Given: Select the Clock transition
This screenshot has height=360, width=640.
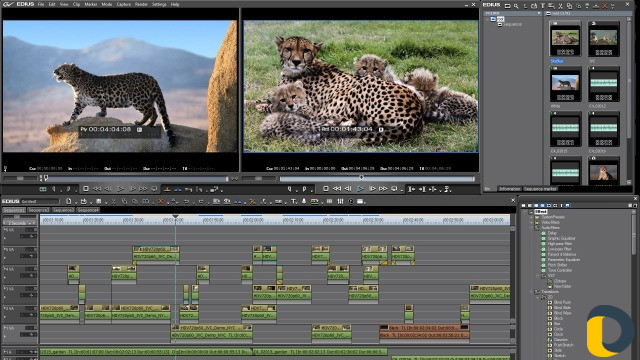Looking at the screenshot, I should coord(558,334).
